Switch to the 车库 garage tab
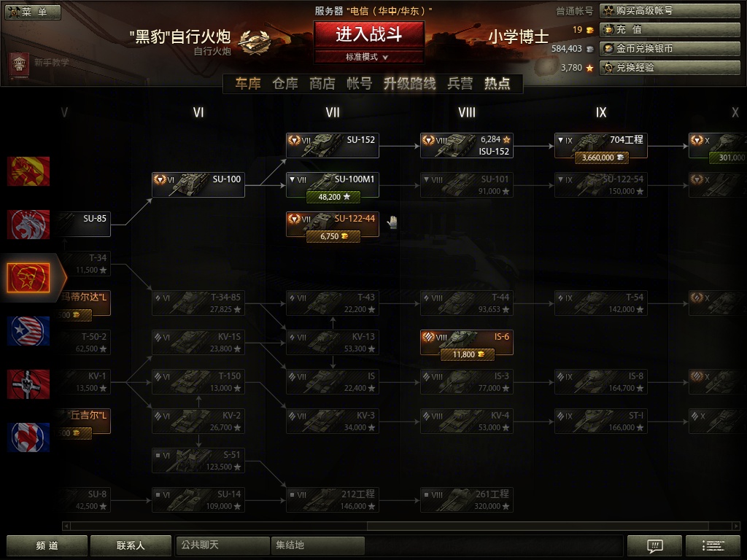747x560 pixels. 248,84
